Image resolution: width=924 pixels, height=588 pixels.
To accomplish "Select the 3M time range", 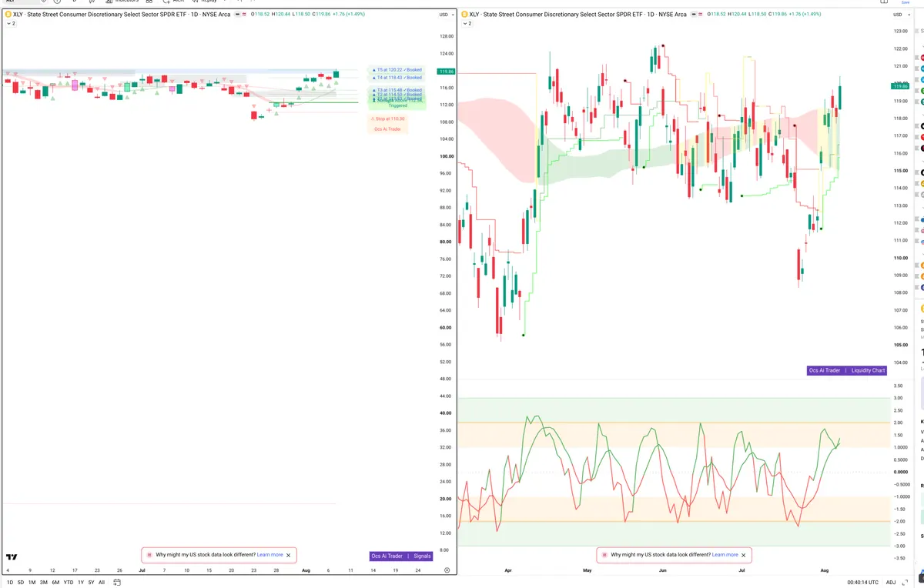I will coord(44,583).
